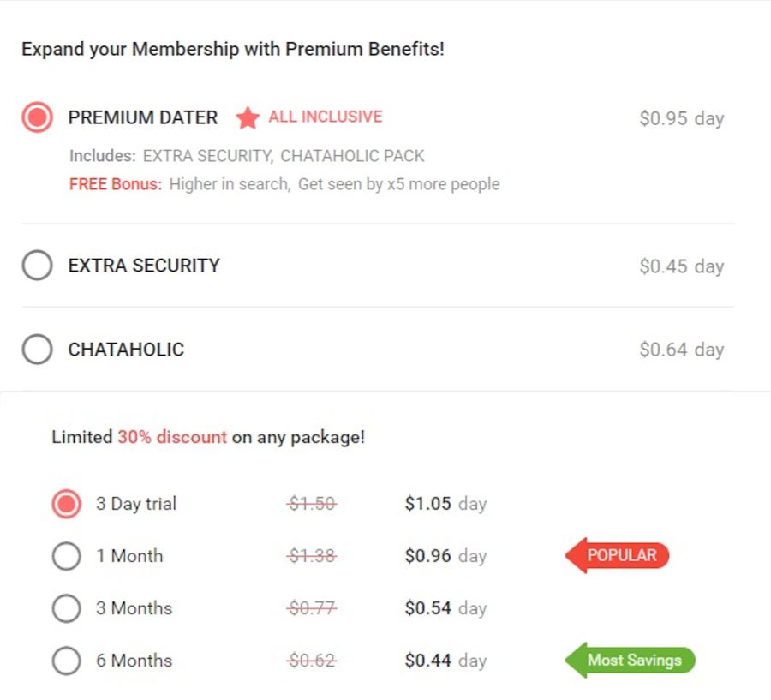
Task: Choose the 3 Months subscription
Action: pyautogui.click(x=66, y=608)
